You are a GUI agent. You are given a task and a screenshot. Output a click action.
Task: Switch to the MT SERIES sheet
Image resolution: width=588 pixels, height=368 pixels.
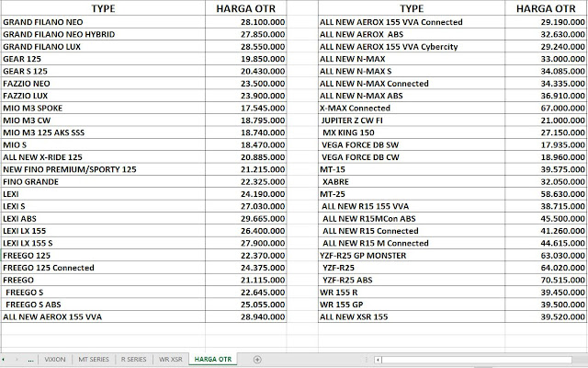pos(94,360)
